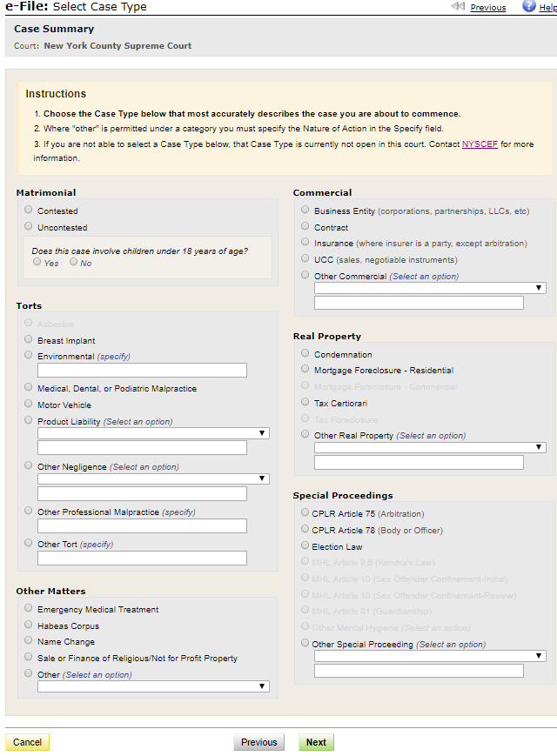Select Motor Vehicle tort case type
This screenshot has height=756, width=557.
point(29,405)
